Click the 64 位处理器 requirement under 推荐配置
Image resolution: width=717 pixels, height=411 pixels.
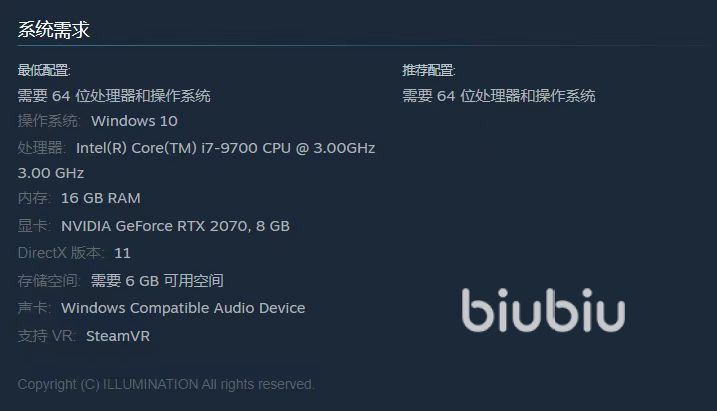tap(498, 96)
